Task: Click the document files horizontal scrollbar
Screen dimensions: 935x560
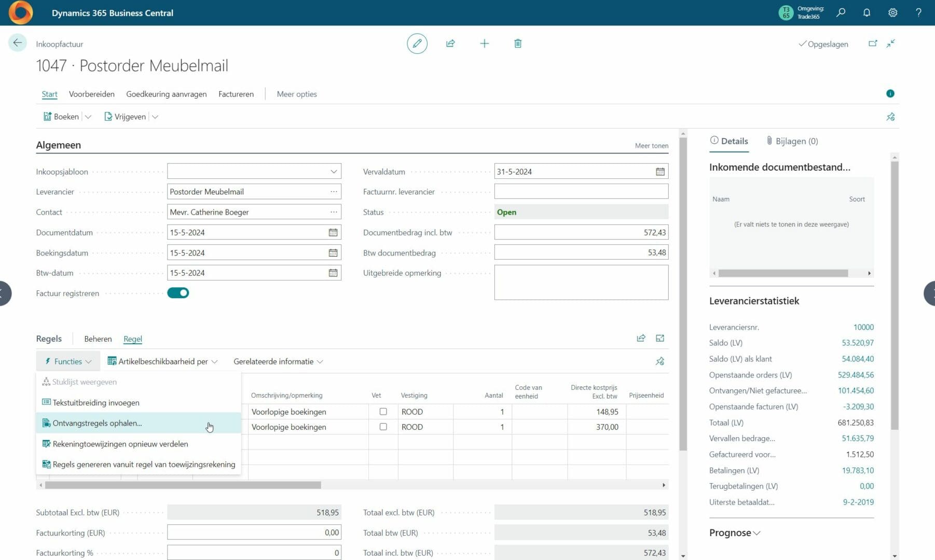Action: [783, 273]
